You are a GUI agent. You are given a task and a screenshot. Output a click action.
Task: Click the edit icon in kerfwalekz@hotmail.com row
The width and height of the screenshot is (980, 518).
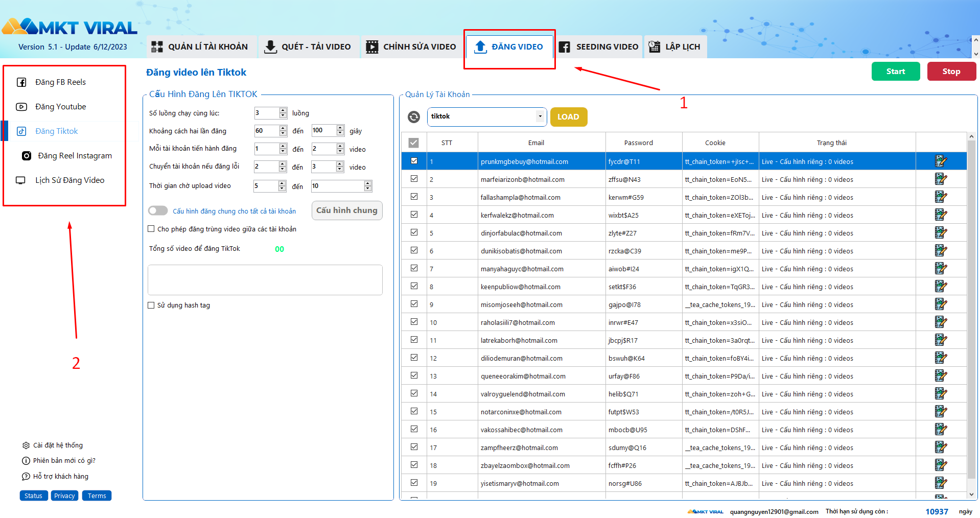941,215
